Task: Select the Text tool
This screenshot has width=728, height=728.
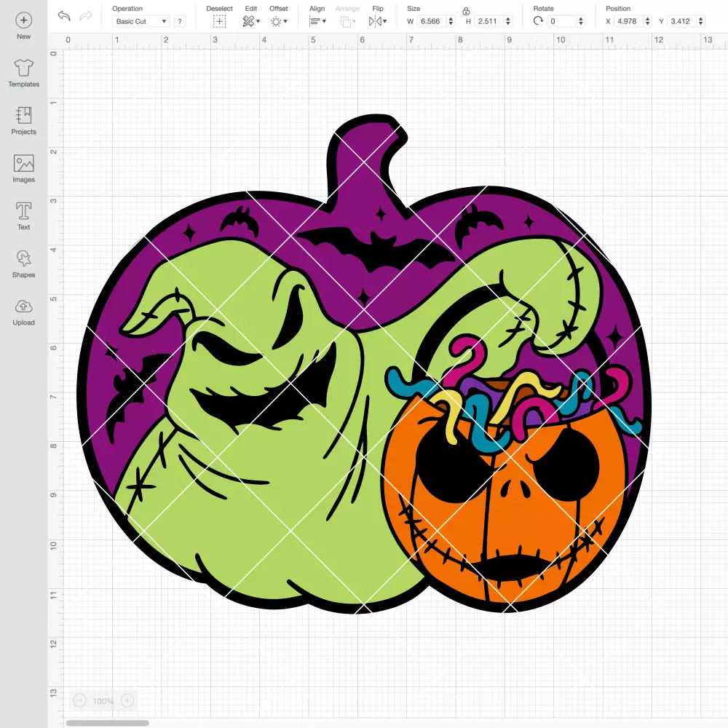Action: tap(24, 216)
